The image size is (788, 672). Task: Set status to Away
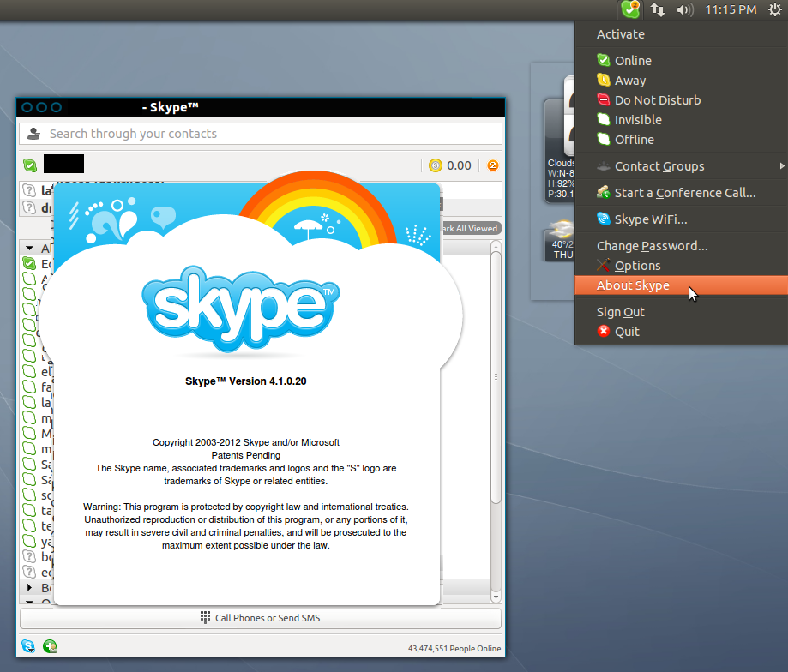[681, 81]
